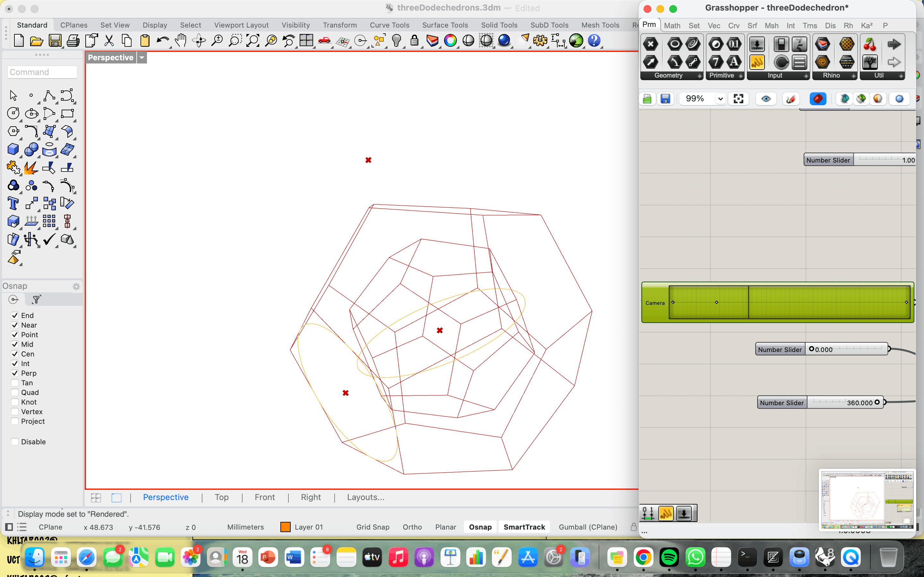Click the Print icon in toolbar
Viewport: 924px width, 577px height.
coord(73,40)
